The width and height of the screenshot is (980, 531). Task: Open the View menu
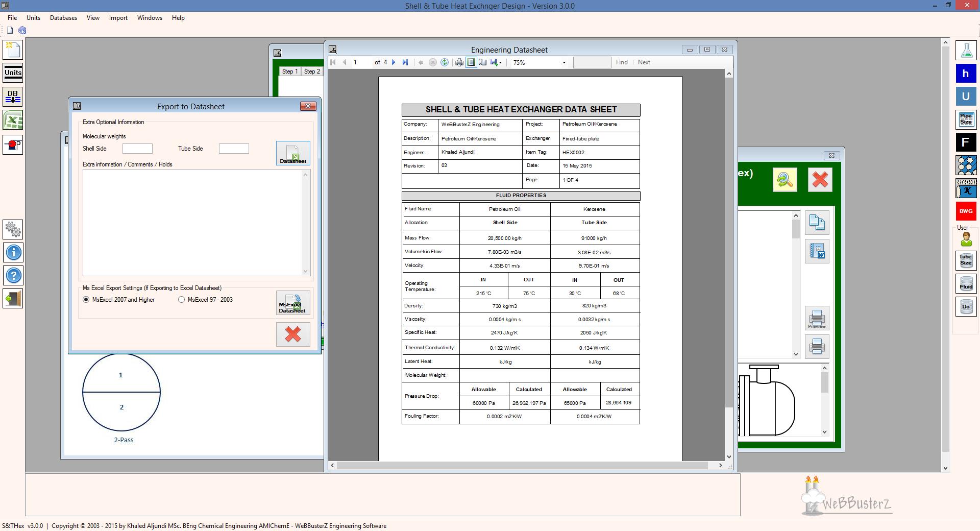point(93,18)
